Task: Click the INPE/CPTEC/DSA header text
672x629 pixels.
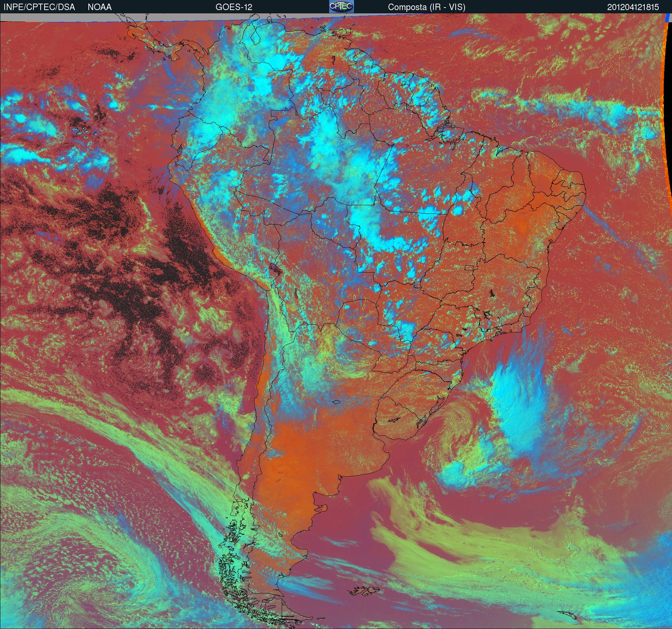Action: click(39, 7)
